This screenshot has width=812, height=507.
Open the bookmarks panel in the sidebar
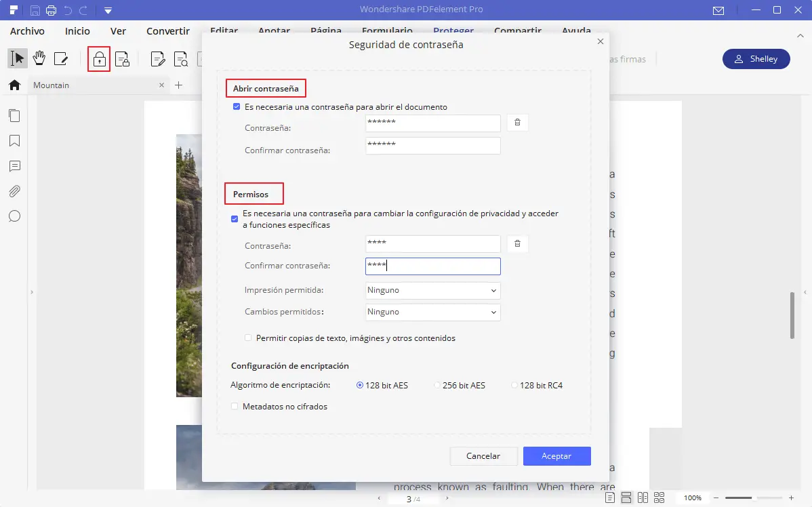14,141
